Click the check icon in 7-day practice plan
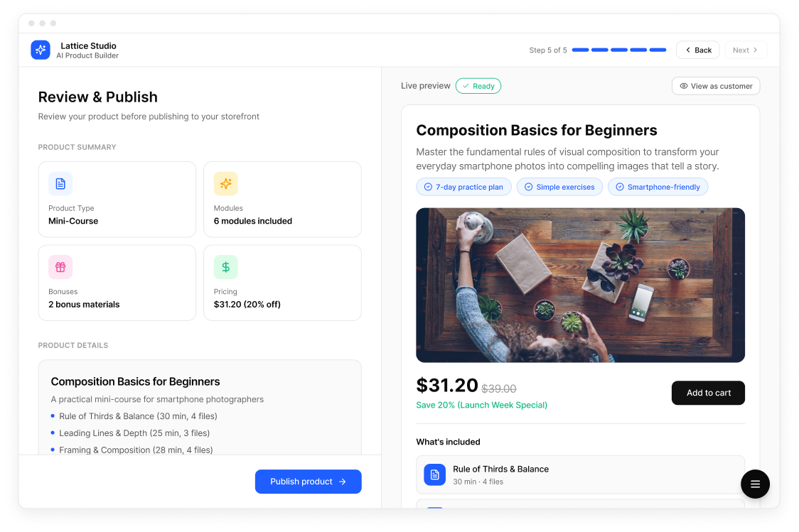The image size is (799, 532). pos(428,187)
